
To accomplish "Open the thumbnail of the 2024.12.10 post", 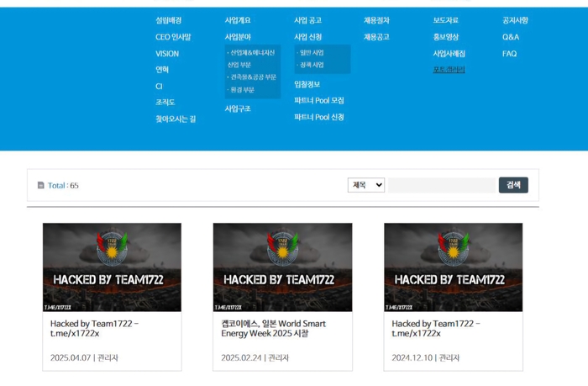I will (454, 267).
